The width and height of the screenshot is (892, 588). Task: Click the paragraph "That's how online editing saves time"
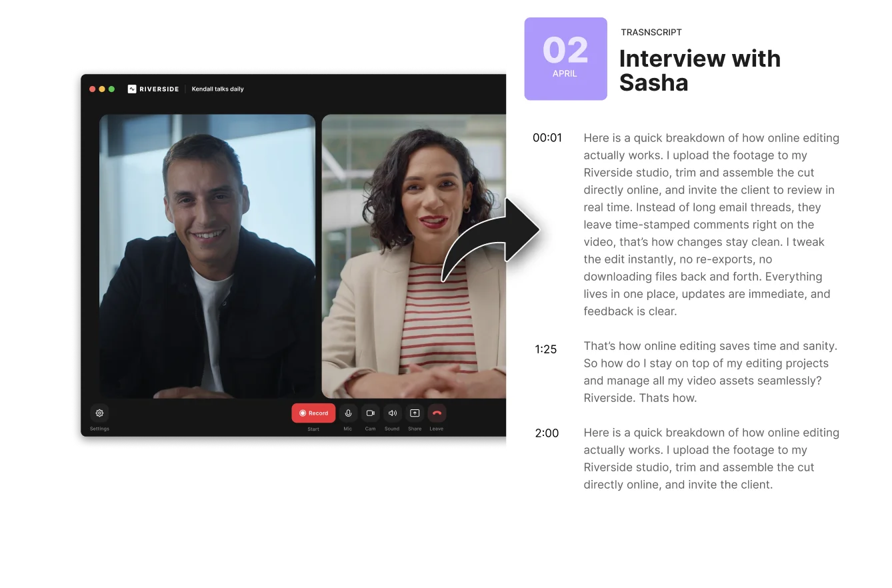pos(711,372)
